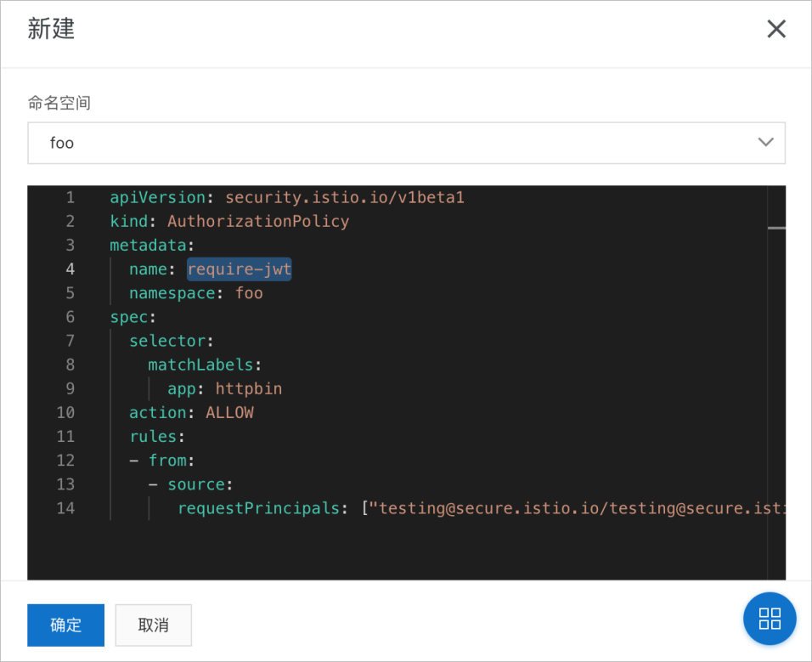Image resolution: width=812 pixels, height=662 pixels.
Task: Click the highlighted require-jwt name value
Action: (240, 269)
